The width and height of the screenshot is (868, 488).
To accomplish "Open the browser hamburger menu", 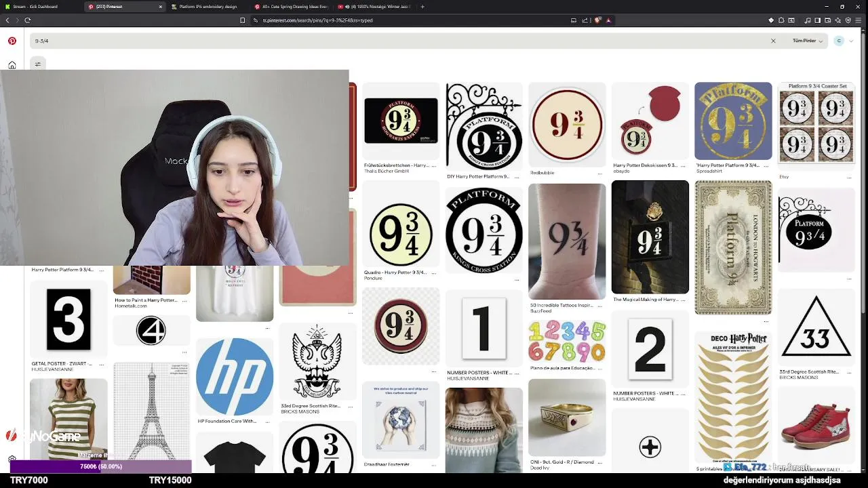I will (x=859, y=20).
